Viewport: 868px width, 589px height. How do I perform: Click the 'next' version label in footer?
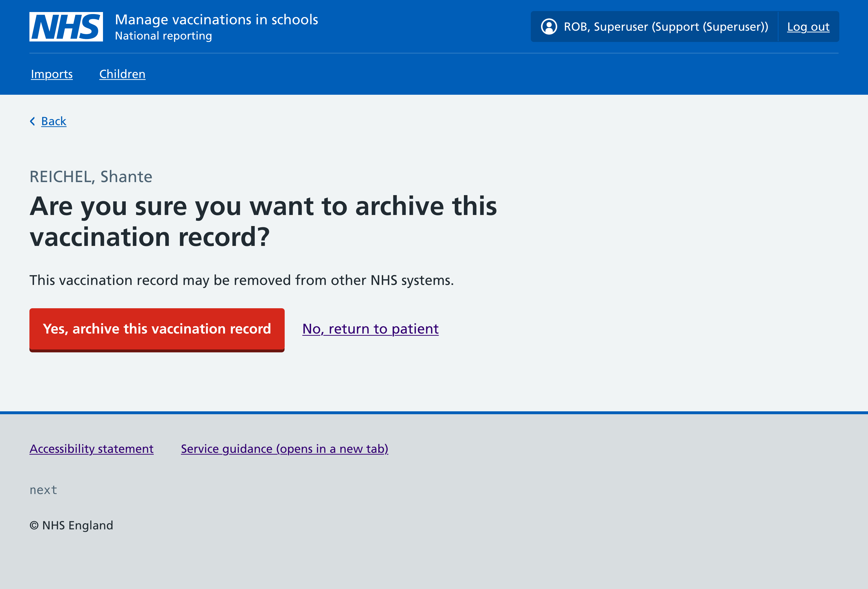click(x=43, y=490)
